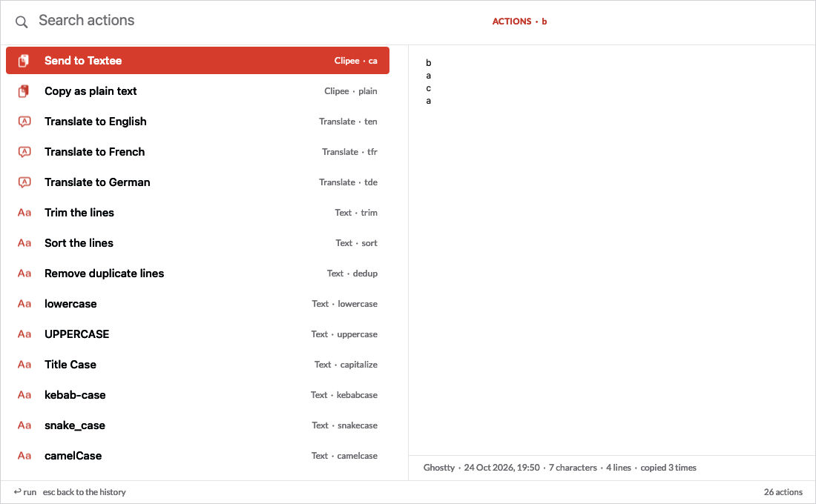This screenshot has width=816, height=504.
Task: Click the Aa icon beside lowercase
Action: pyautogui.click(x=24, y=304)
